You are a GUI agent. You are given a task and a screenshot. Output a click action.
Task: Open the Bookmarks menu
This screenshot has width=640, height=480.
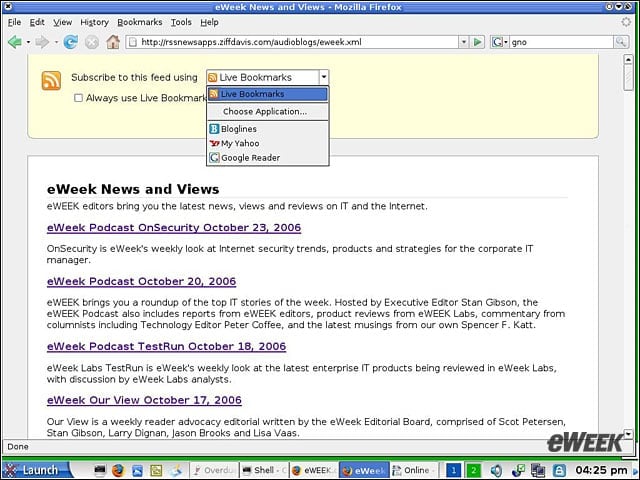140,22
